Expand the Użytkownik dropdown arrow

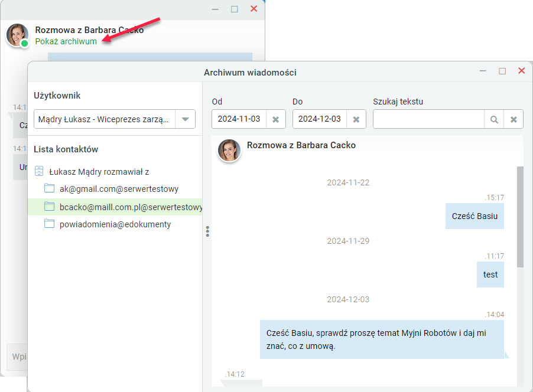point(186,119)
